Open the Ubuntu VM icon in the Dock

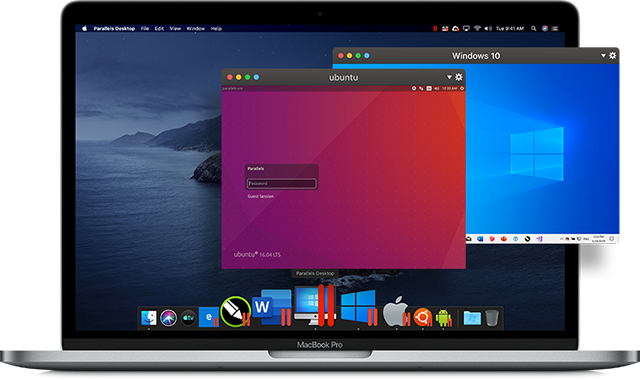(x=422, y=317)
